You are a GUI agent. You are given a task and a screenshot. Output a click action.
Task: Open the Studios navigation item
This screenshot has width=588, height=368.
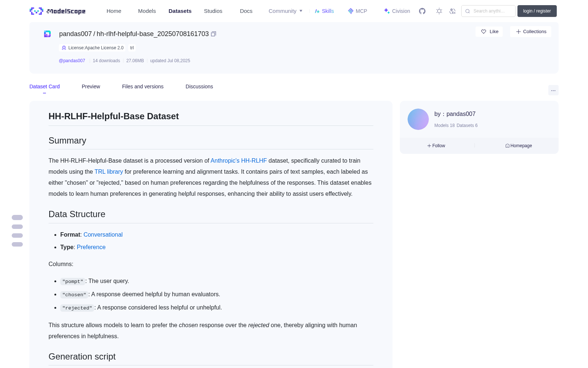(x=213, y=11)
